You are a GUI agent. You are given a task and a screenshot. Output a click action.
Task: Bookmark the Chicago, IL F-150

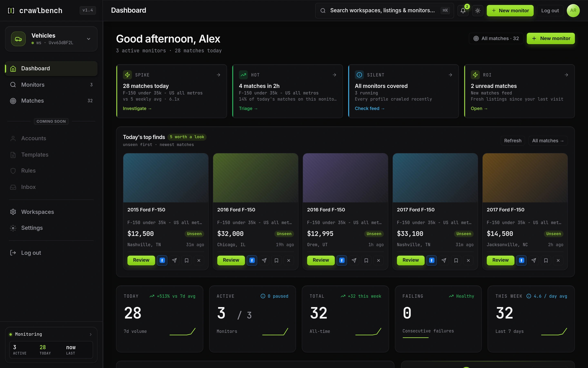click(276, 260)
